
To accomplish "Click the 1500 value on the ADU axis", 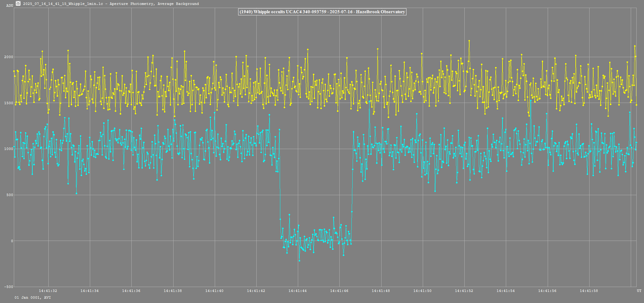I will pyautogui.click(x=9, y=103).
